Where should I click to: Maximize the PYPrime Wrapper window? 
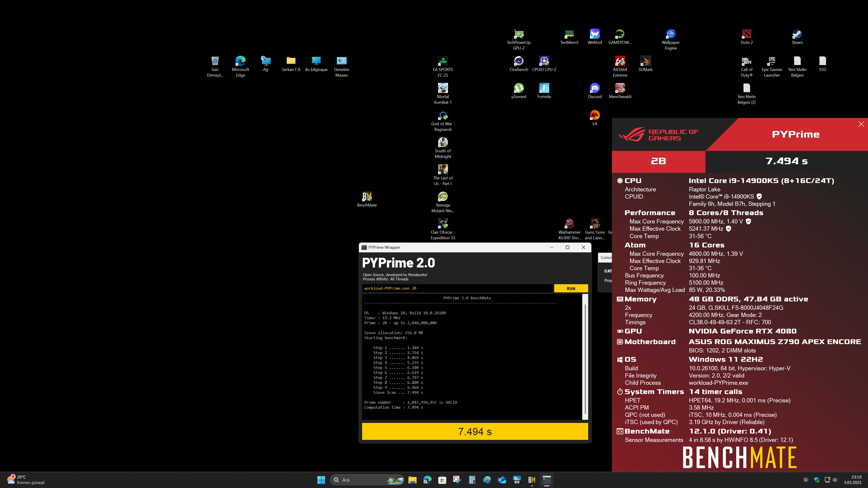tap(567, 247)
